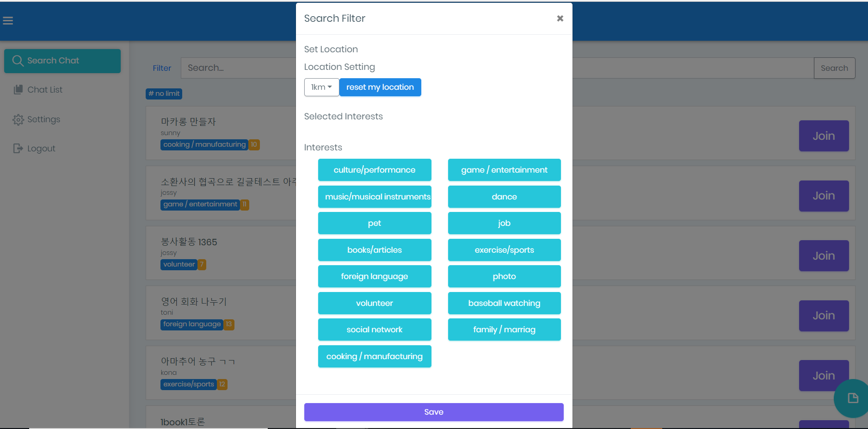Toggle the pet interest
Image resolution: width=868 pixels, height=429 pixels.
coord(375,223)
